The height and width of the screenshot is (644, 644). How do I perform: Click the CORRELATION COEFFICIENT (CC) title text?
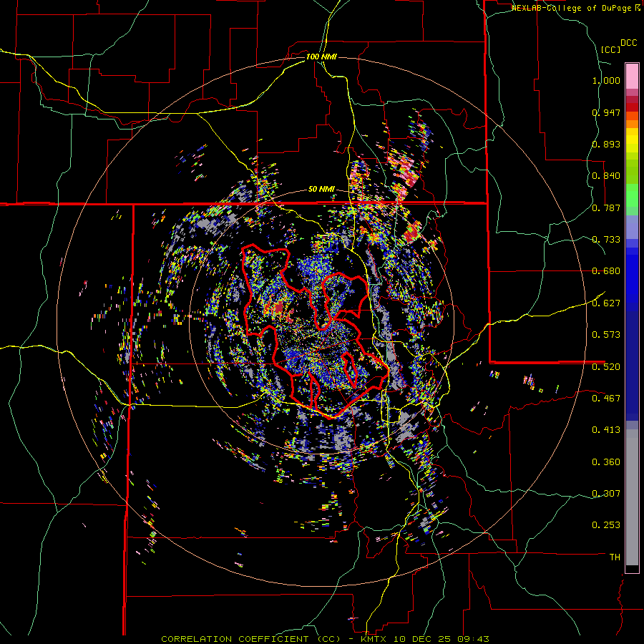[x=251, y=639]
